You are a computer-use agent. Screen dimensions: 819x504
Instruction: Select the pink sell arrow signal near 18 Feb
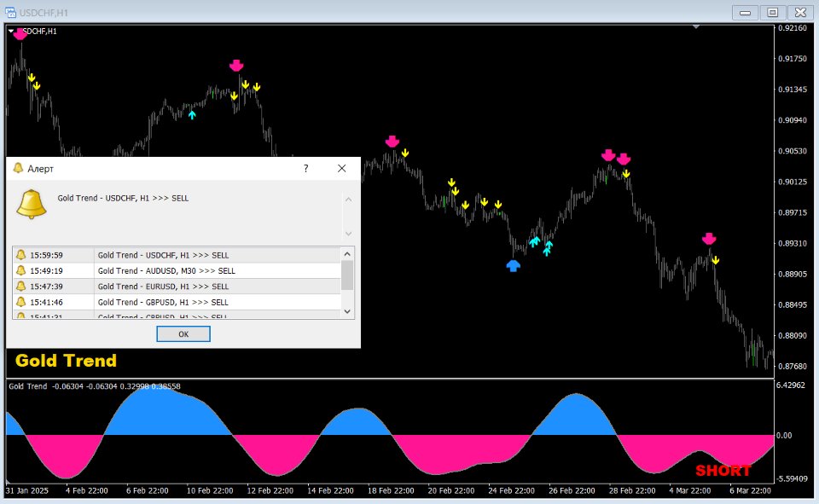point(392,142)
